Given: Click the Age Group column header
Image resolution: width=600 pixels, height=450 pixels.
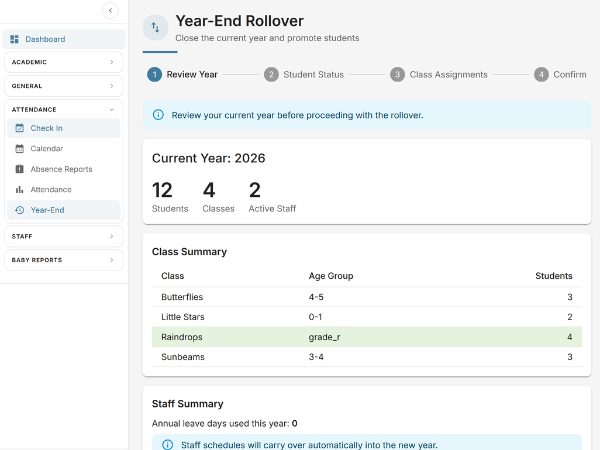Looking at the screenshot, I should 331,276.
